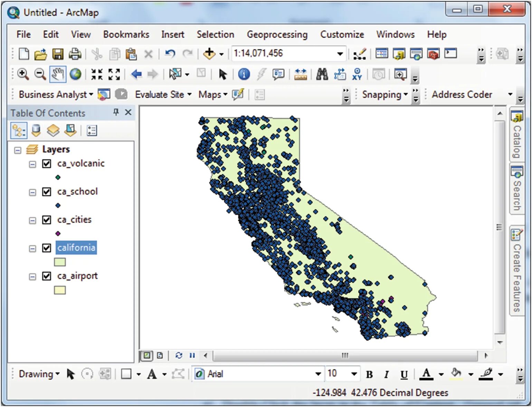Click the Add Data plus icon

pyautogui.click(x=209, y=54)
